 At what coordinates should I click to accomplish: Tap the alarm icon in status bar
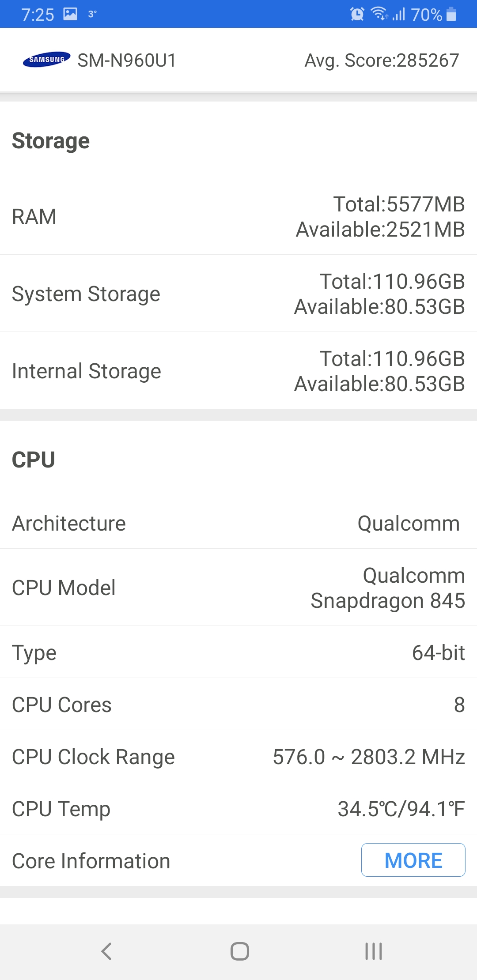click(x=357, y=14)
